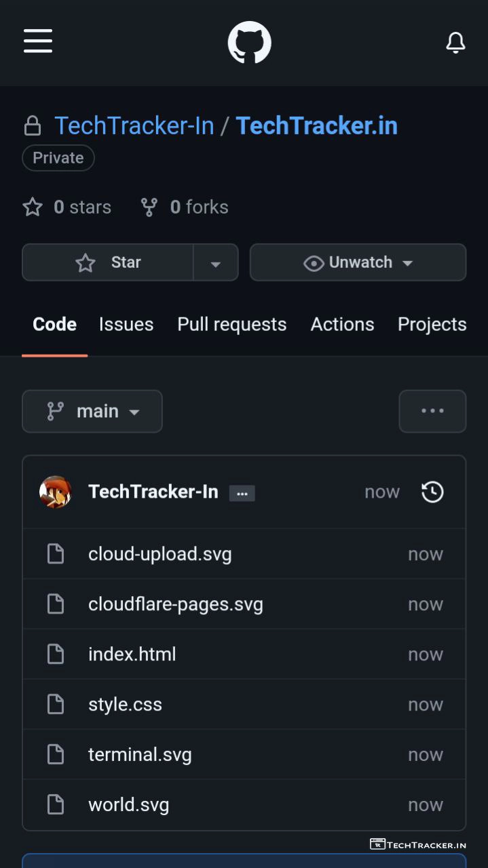Click the file icon beside cloud-upload.svg
The width and height of the screenshot is (488, 868).
(x=55, y=554)
